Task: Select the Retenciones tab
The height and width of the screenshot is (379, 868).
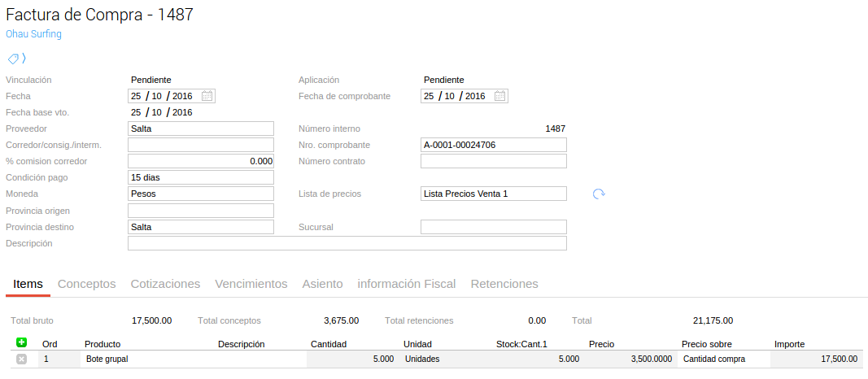Action: [x=504, y=284]
